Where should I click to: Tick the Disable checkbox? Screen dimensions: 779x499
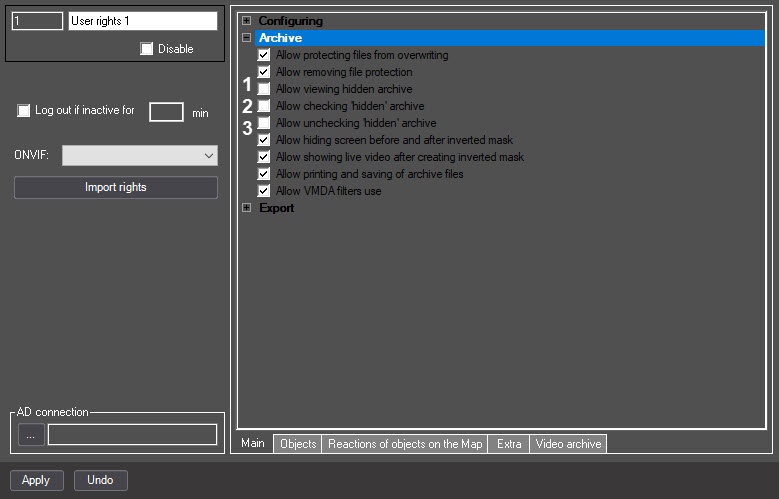coord(147,49)
